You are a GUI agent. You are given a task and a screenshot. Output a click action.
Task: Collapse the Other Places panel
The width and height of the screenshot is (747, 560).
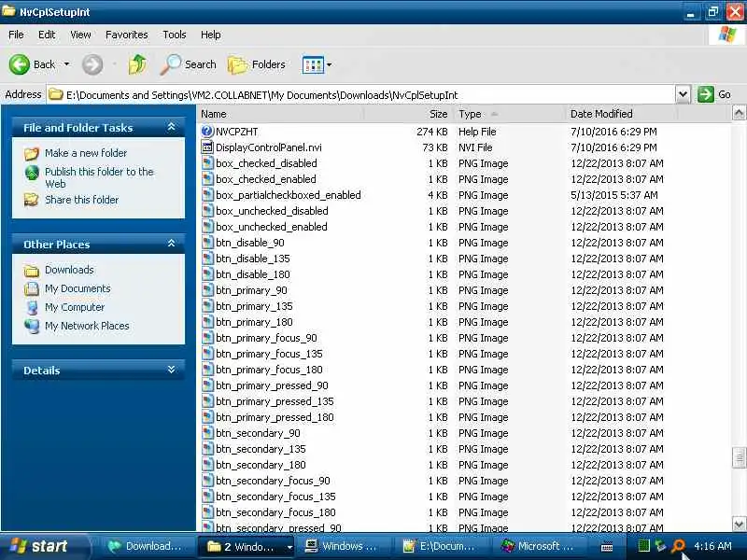coord(172,244)
